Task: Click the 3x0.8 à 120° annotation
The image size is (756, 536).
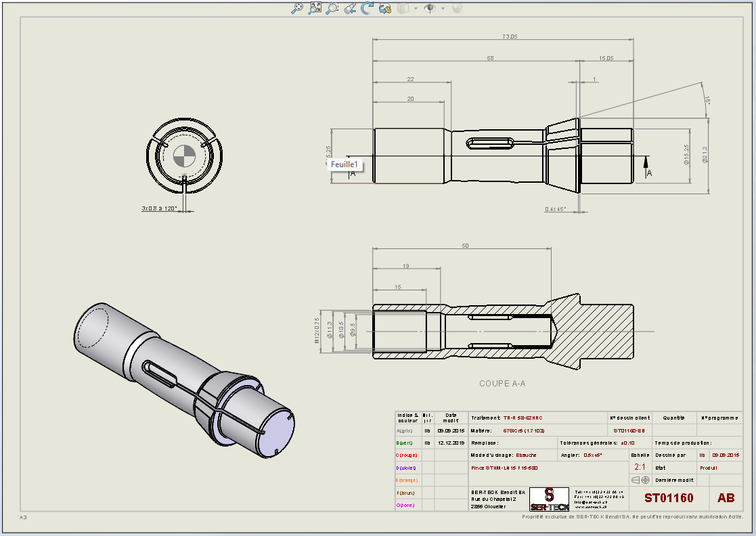Action: coord(159,208)
